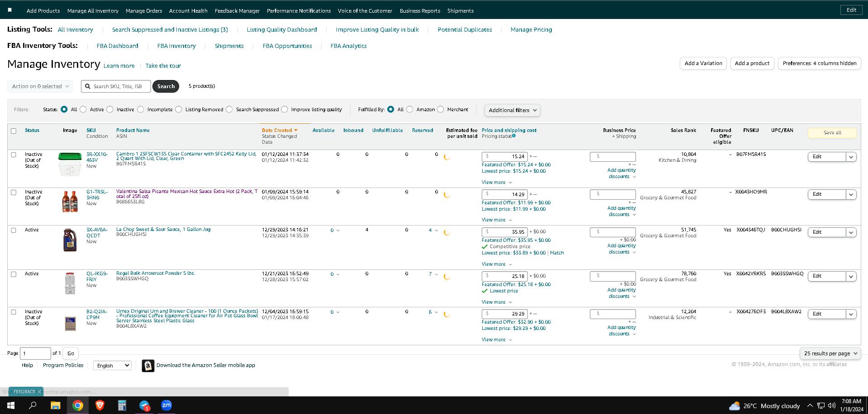The image size is (868, 414).
Task: Open the Listing Quality Dashboard link
Action: pyautogui.click(x=282, y=30)
